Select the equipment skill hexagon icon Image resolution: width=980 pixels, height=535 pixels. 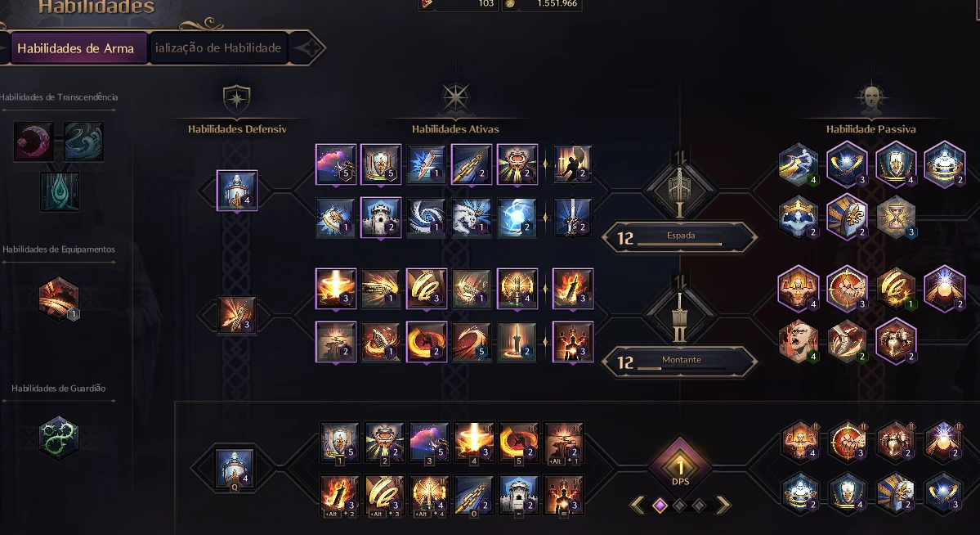point(59,299)
